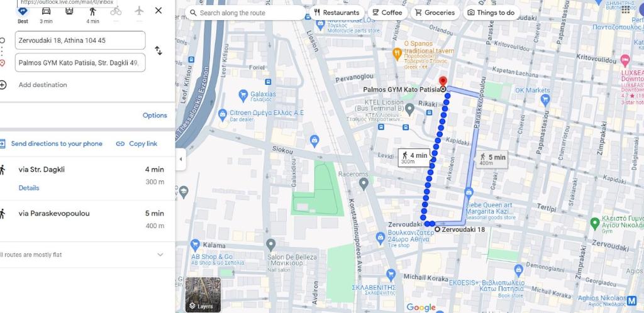The image size is (644, 313).
Task: Swap starting point and destination
Action: pyautogui.click(x=158, y=51)
